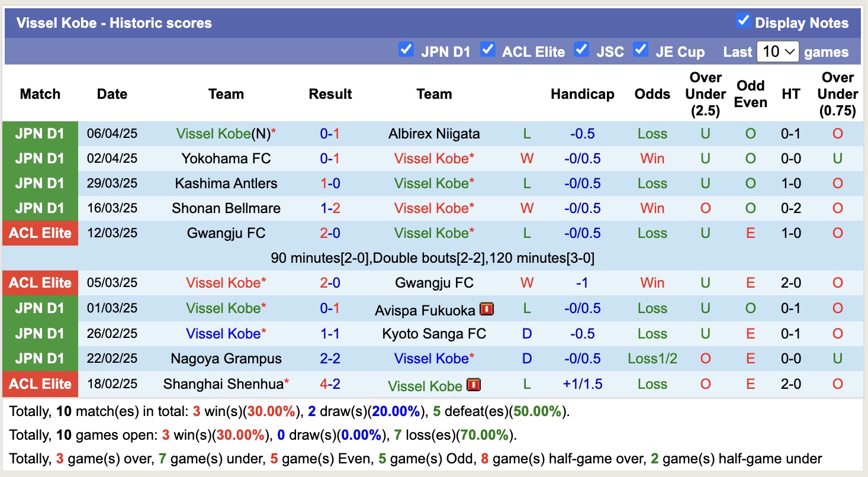
Task: Click the JPN D1 badge on the Kashima Antlers row
Action: point(40,183)
